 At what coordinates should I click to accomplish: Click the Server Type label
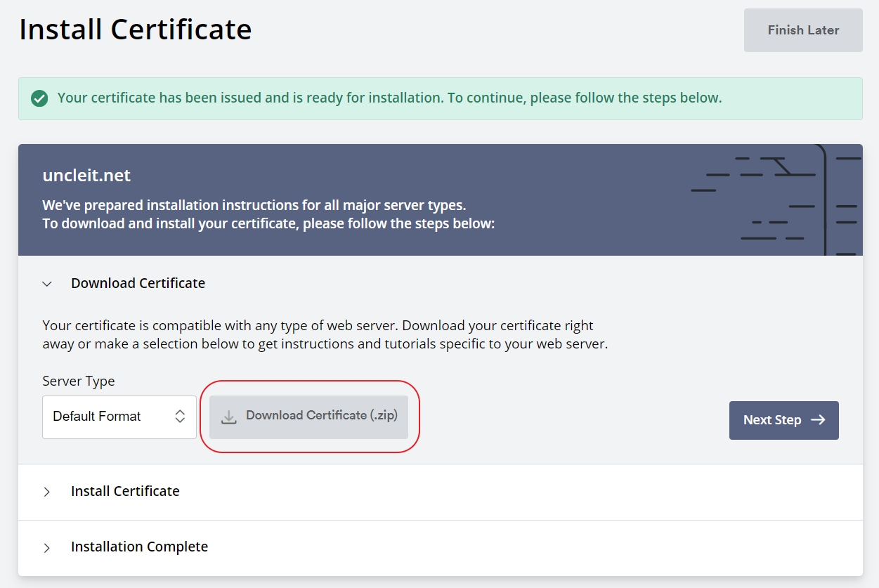pos(79,381)
